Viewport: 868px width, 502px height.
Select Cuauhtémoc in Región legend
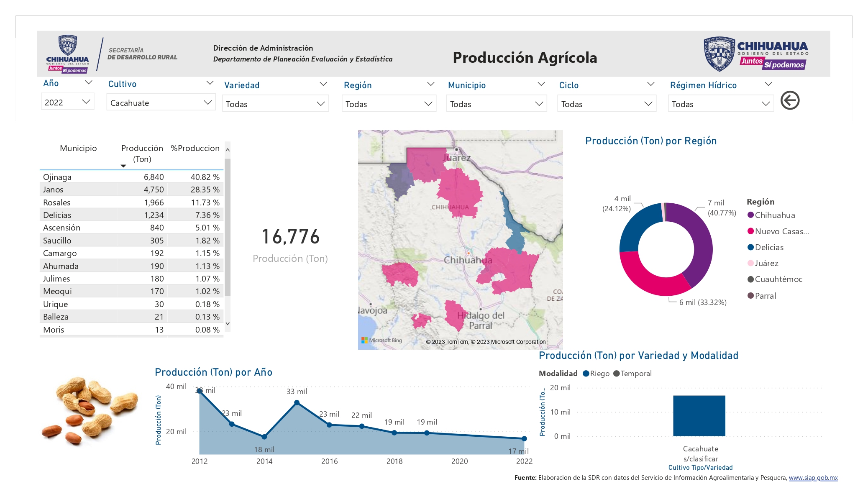click(x=775, y=279)
